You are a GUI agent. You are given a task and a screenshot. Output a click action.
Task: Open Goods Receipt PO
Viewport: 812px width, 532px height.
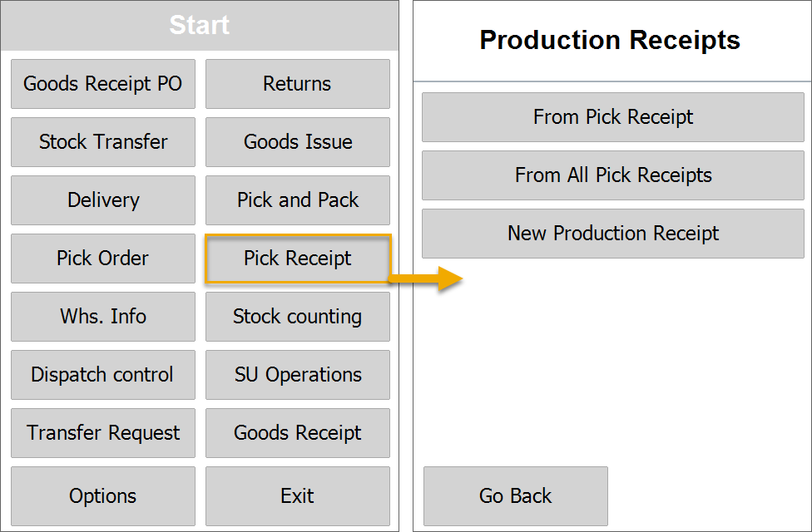102,84
